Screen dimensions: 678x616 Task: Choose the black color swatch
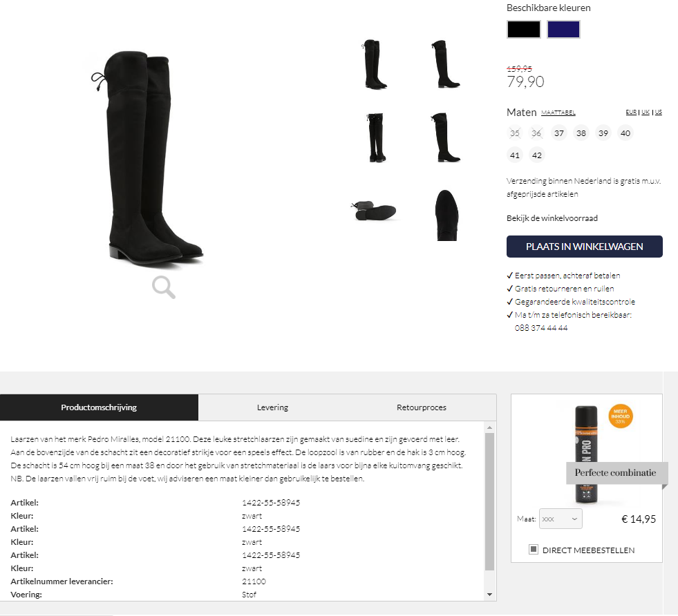tap(524, 30)
